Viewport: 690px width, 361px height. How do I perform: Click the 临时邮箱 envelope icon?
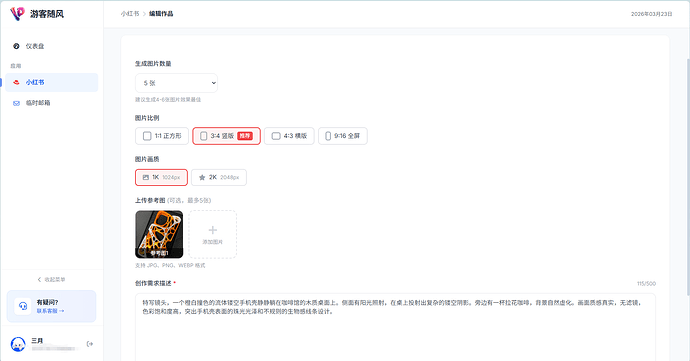(16, 103)
